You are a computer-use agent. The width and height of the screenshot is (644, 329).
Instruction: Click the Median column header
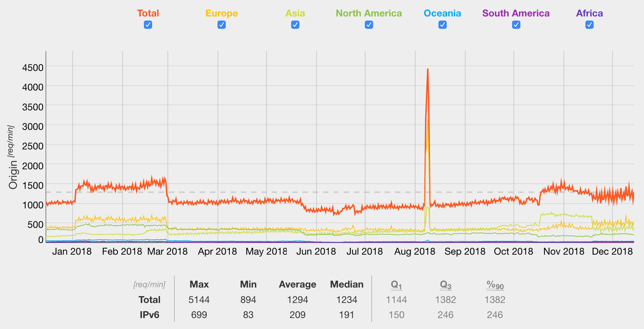point(347,284)
